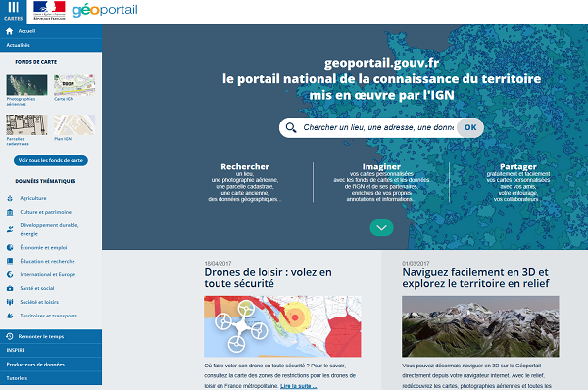Open the drone restriction map image

pyautogui.click(x=282, y=326)
